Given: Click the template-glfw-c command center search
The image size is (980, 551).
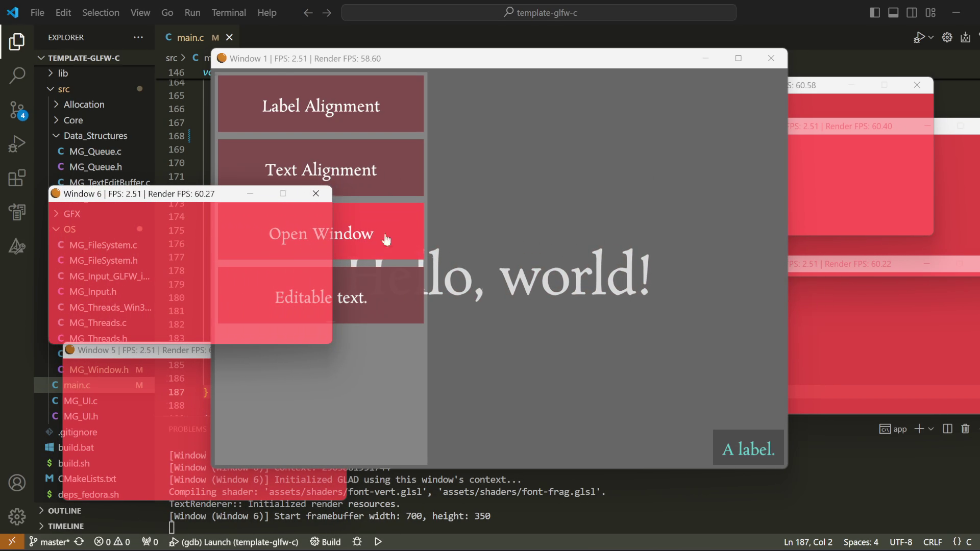Looking at the screenshot, I should pos(539,13).
